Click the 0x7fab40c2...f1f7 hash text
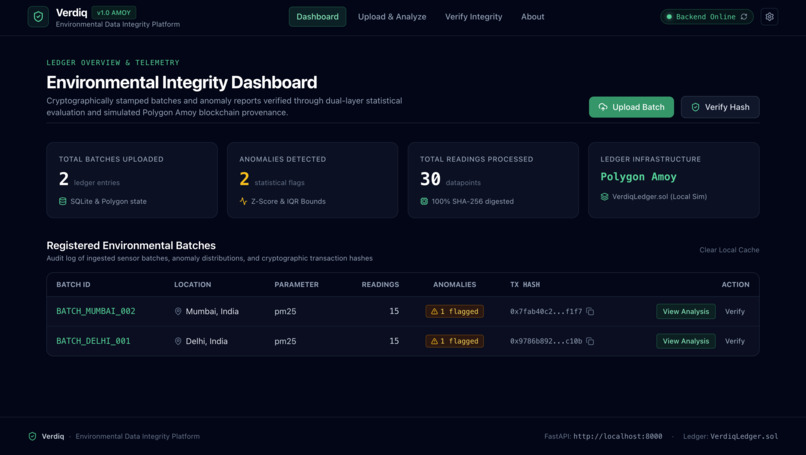Screen dimensions: 806x455 pos(546,311)
